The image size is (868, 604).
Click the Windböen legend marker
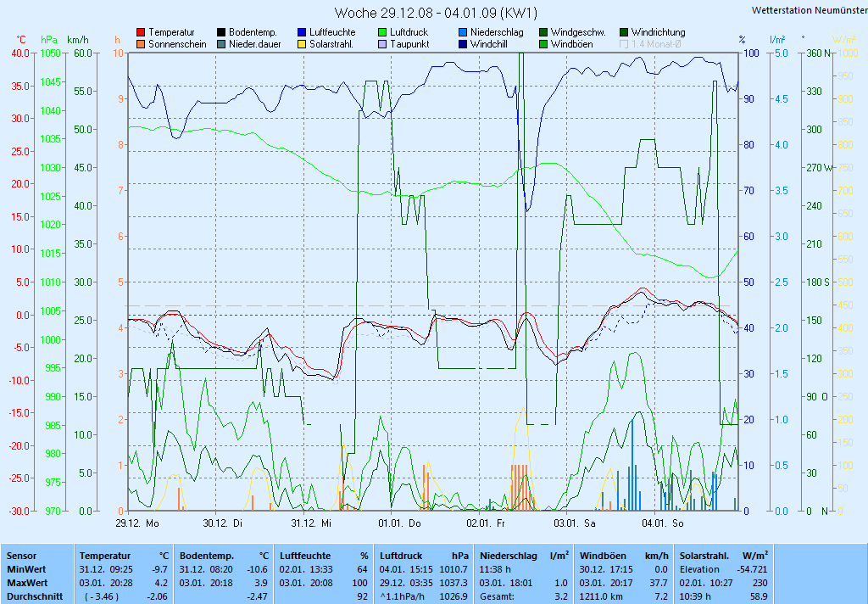543,44
